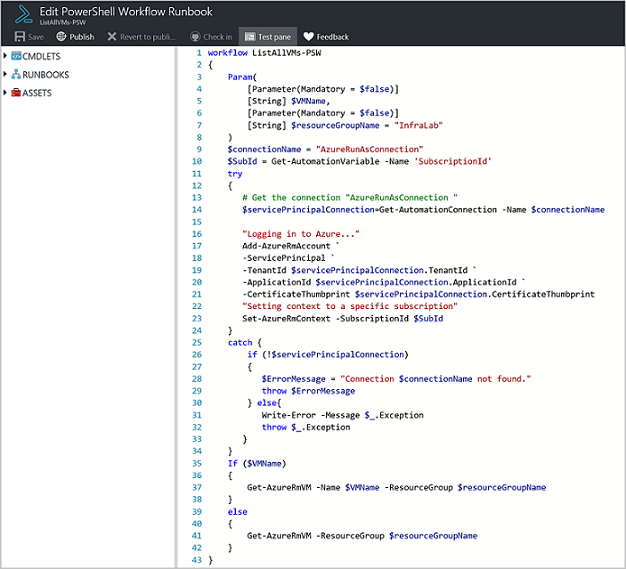Publish the runbook using the globe icon

pos(61,37)
